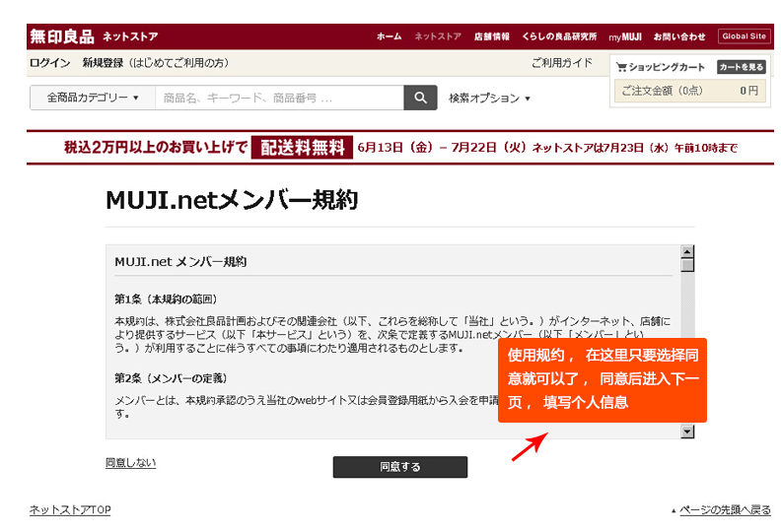Click the 同意しない link
Image resolution: width=781 pixels, height=532 pixels.
point(130,462)
